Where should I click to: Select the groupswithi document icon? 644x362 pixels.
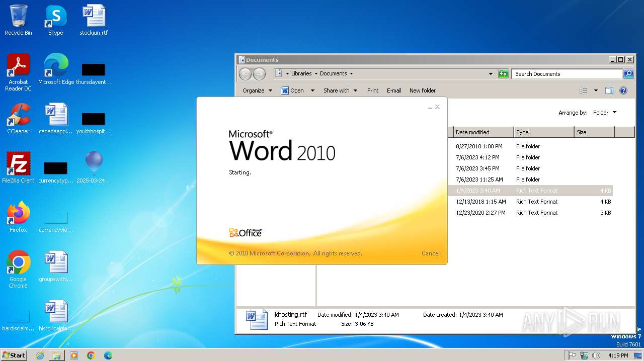(x=56, y=266)
